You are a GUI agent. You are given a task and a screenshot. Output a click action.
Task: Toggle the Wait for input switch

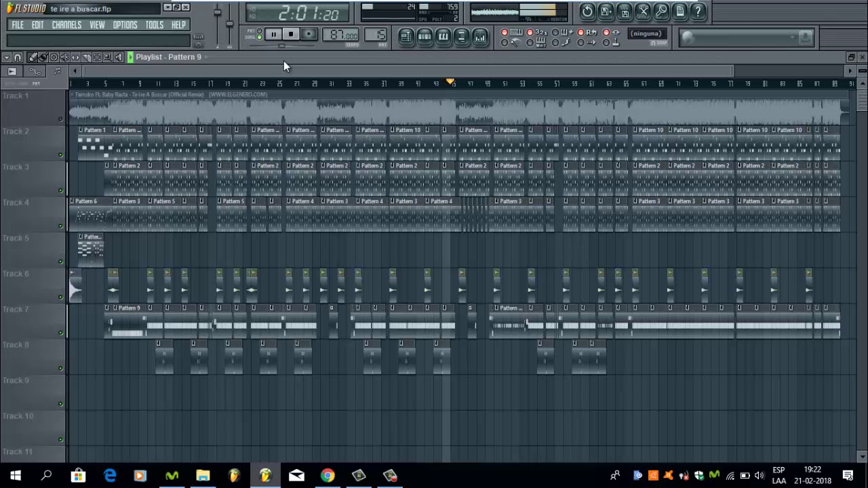point(530,42)
